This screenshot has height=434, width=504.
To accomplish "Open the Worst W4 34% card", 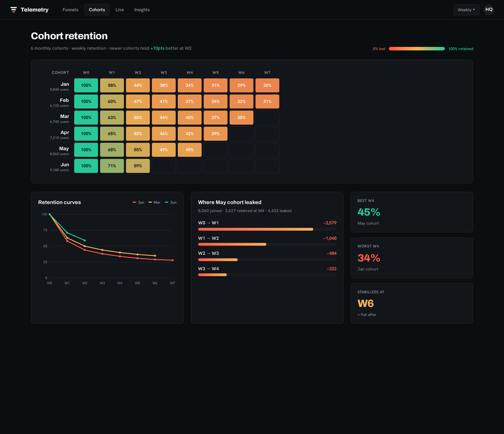I will [412, 258].
